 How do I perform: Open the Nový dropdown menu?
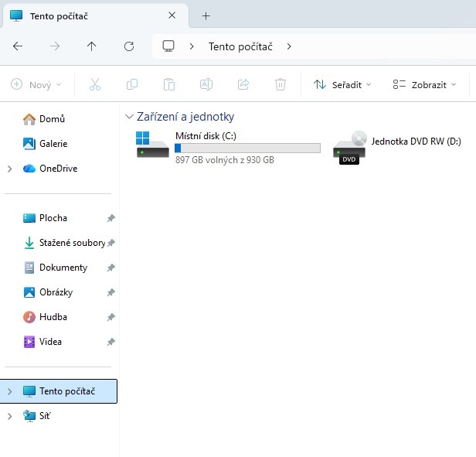coord(36,84)
